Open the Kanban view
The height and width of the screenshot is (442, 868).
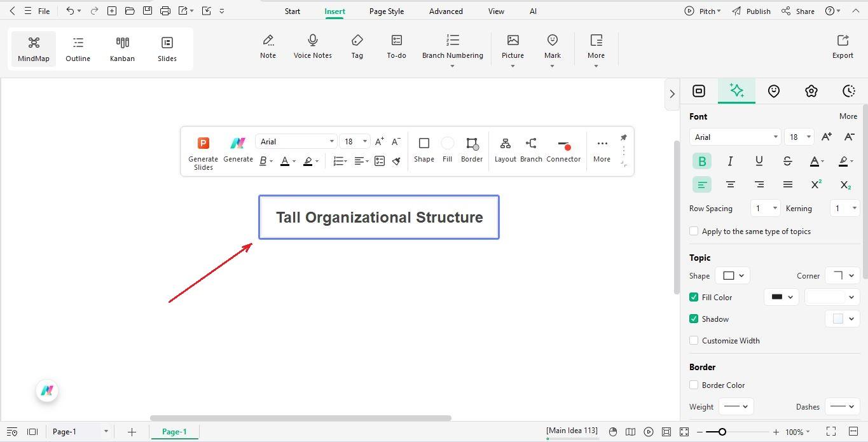click(x=121, y=48)
